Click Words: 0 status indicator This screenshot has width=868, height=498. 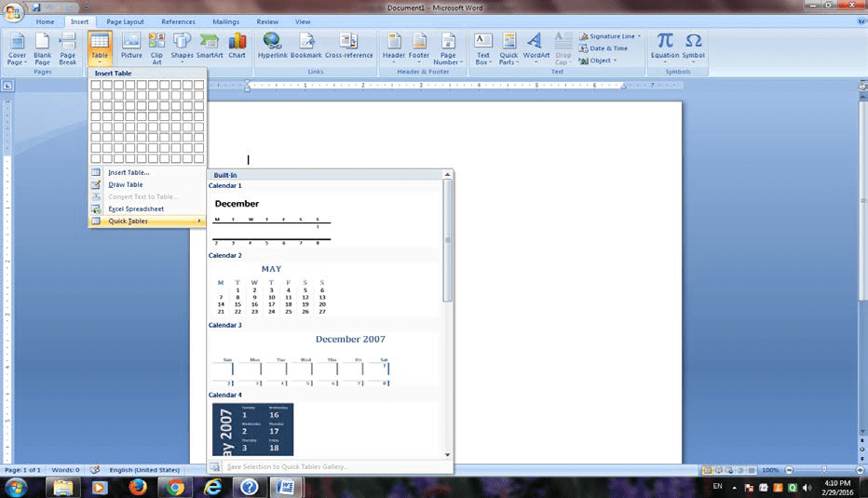tap(65, 470)
